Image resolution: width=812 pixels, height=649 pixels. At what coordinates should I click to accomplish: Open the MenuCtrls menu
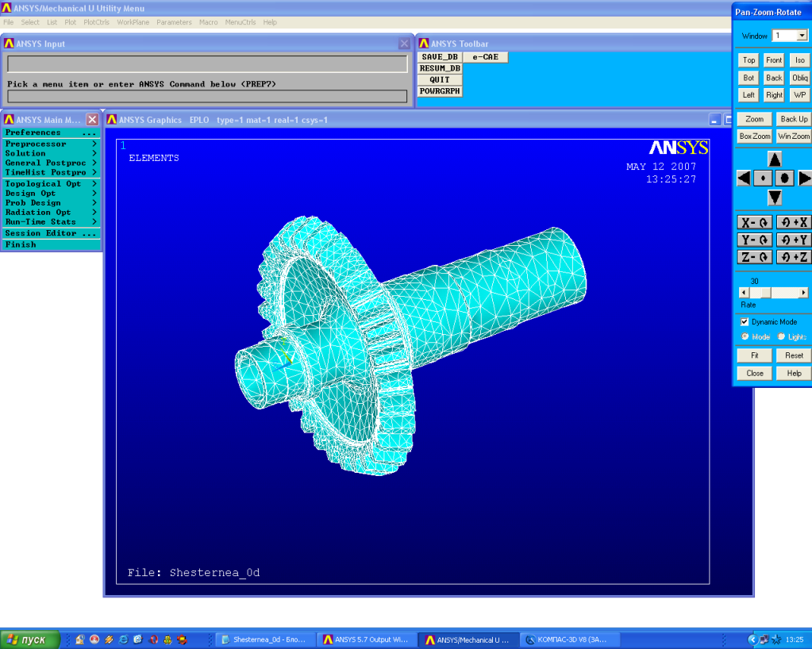point(241,22)
